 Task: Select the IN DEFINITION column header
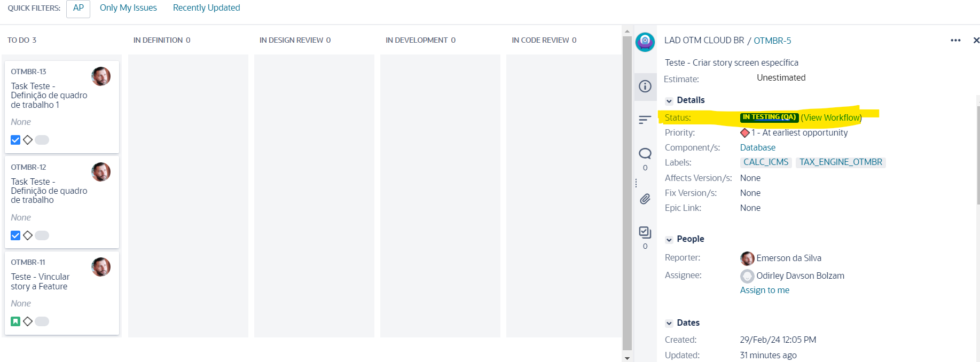tap(162, 40)
